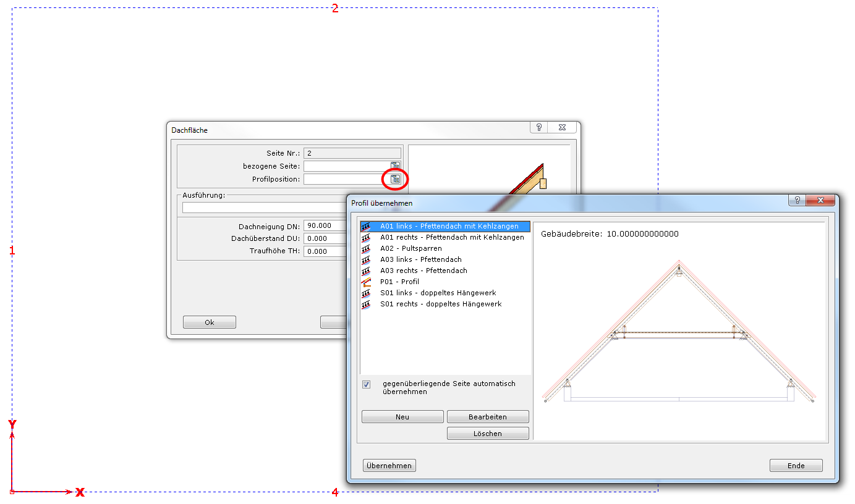Image resolution: width=855 pixels, height=504 pixels.
Task: Click help icon in Profil übernehmen dialog
Action: [x=797, y=201]
